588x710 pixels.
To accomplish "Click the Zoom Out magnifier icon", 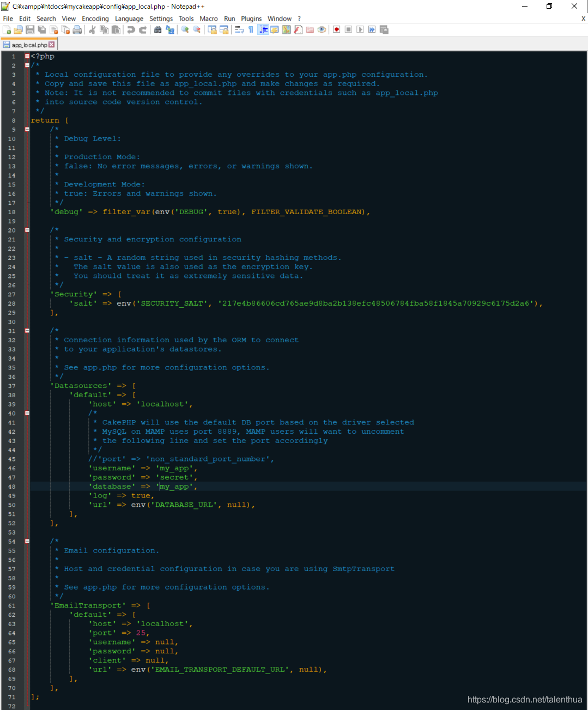I will (x=197, y=29).
